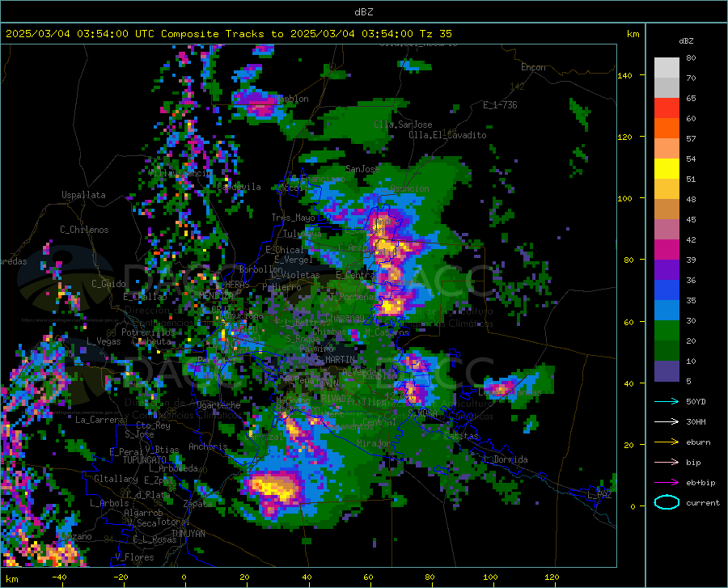Click the V_Flores map label
Screen dimensions: 728x588
134,557
